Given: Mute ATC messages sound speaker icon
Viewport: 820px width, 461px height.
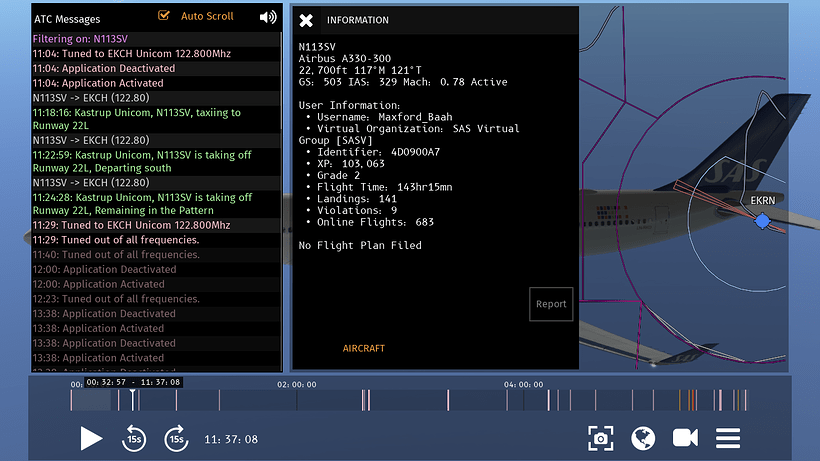Looking at the screenshot, I should 268,17.
